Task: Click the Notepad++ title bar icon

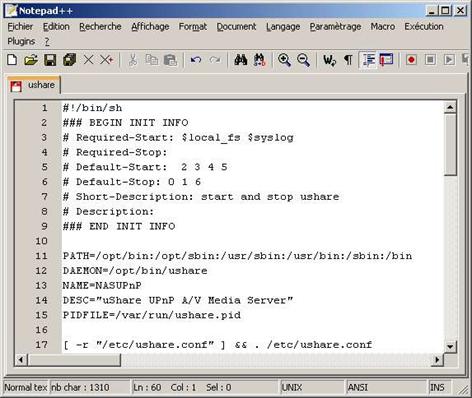Action: (x=11, y=10)
